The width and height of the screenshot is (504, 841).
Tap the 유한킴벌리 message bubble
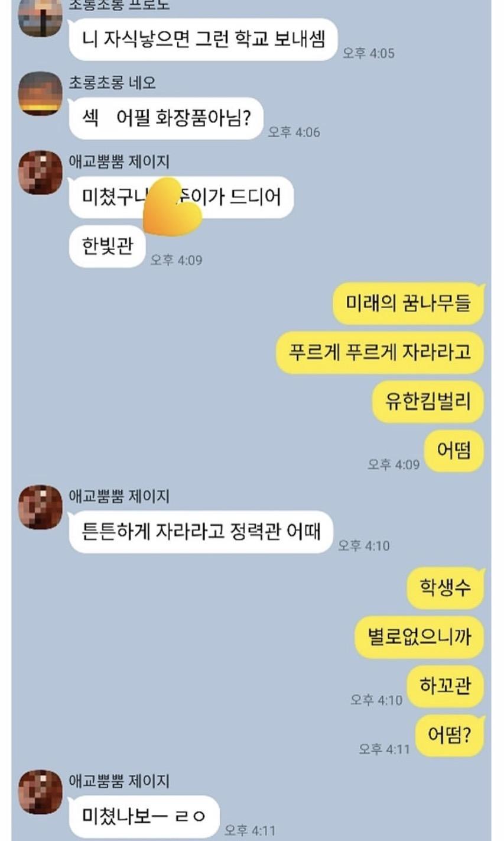pos(428,402)
